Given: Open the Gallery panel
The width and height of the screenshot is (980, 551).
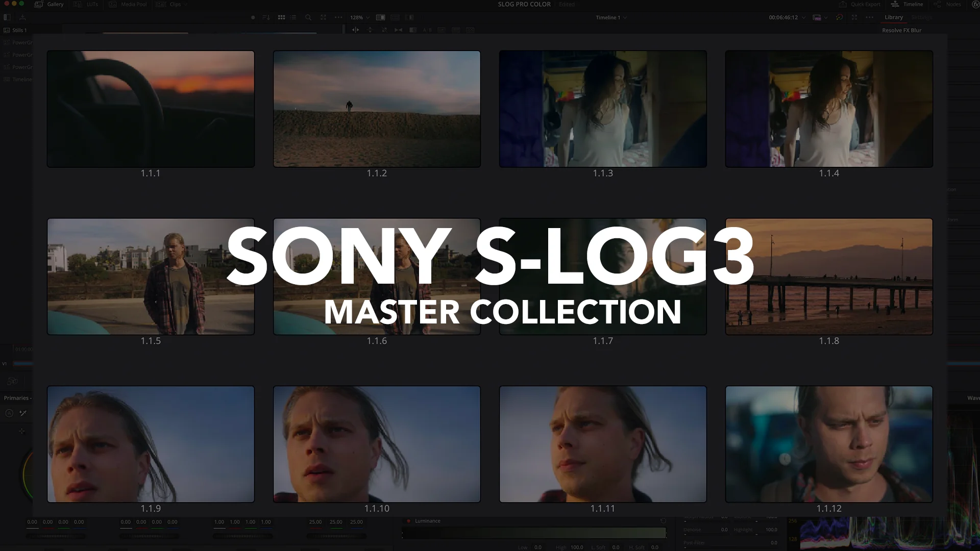Looking at the screenshot, I should pyautogui.click(x=49, y=4).
